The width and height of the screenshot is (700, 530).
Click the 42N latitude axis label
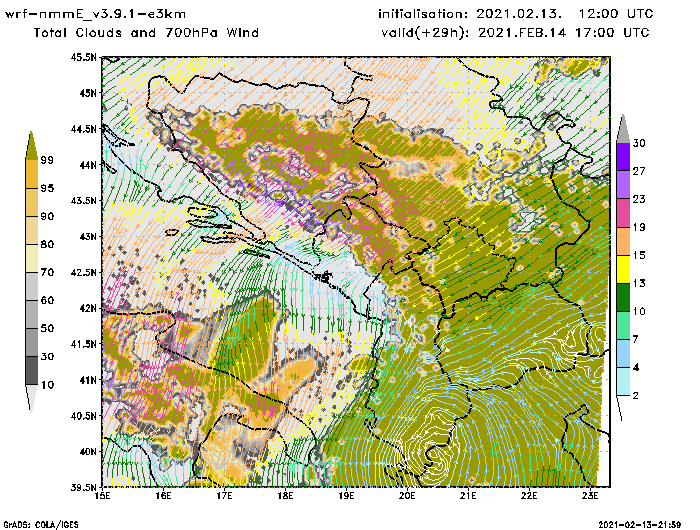pos(88,308)
